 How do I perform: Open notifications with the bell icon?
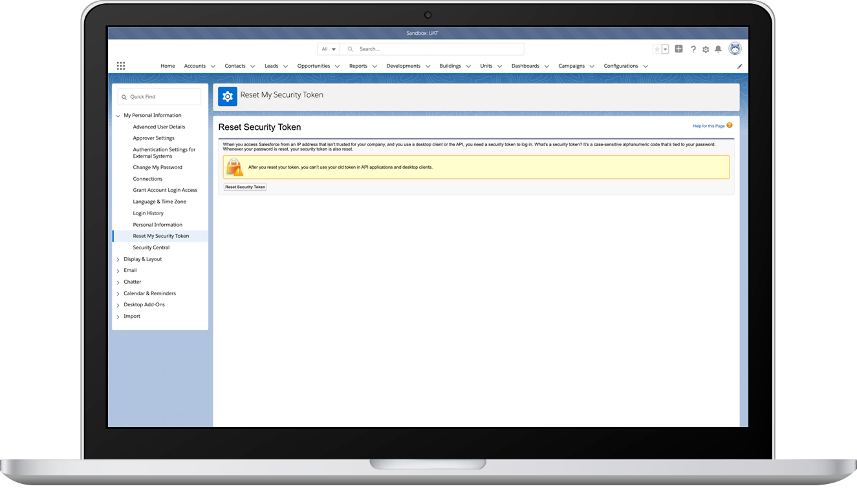718,48
